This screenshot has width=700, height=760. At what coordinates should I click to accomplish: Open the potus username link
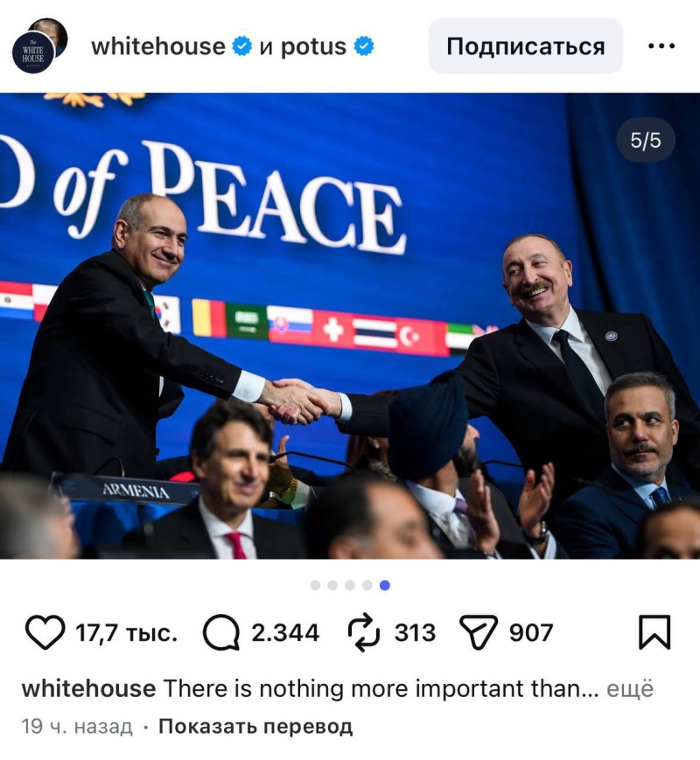click(313, 47)
